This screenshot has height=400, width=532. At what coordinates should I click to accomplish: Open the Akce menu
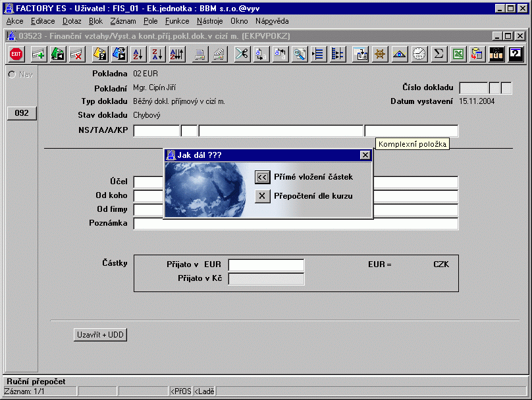pyautogui.click(x=15, y=21)
